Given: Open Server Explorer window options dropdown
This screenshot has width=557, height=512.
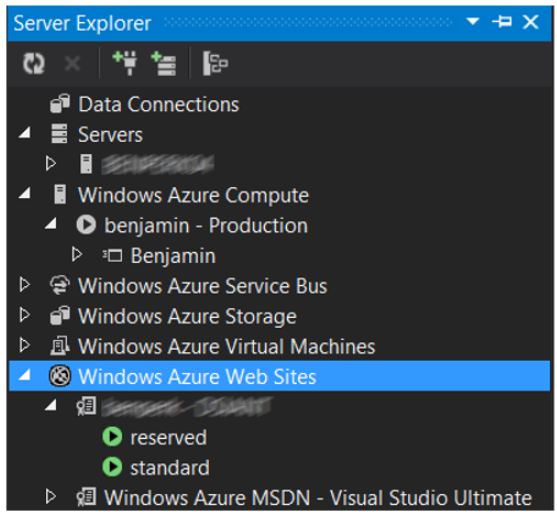Looking at the screenshot, I should [x=473, y=22].
